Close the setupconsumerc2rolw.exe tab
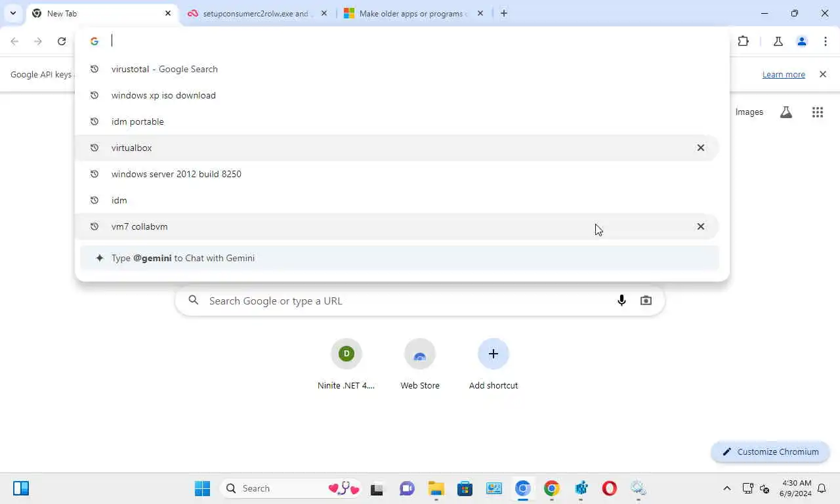This screenshot has height=504, width=840. pos(324,13)
